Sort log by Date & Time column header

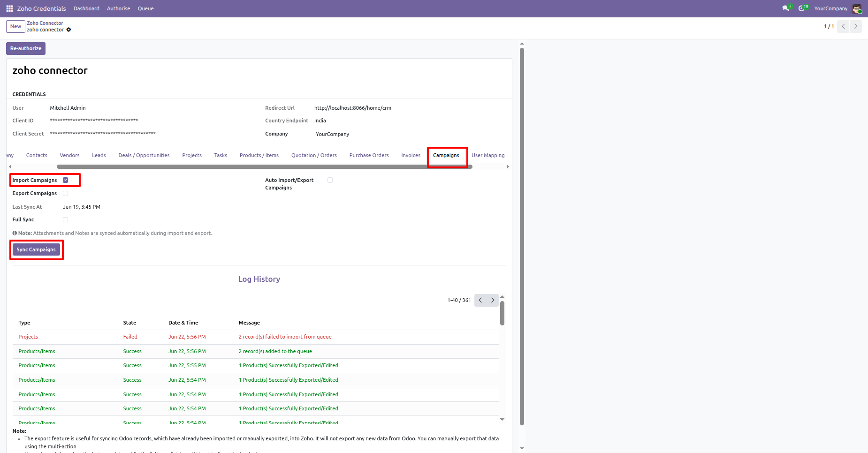point(183,323)
